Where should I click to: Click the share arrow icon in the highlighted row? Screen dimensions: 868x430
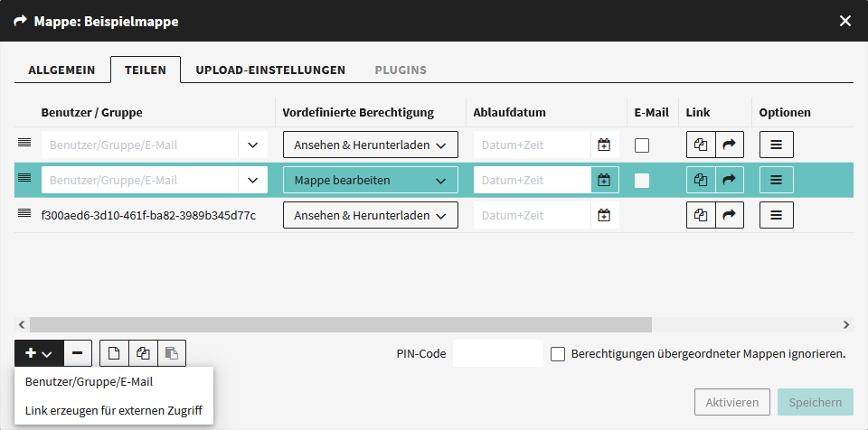tap(730, 180)
